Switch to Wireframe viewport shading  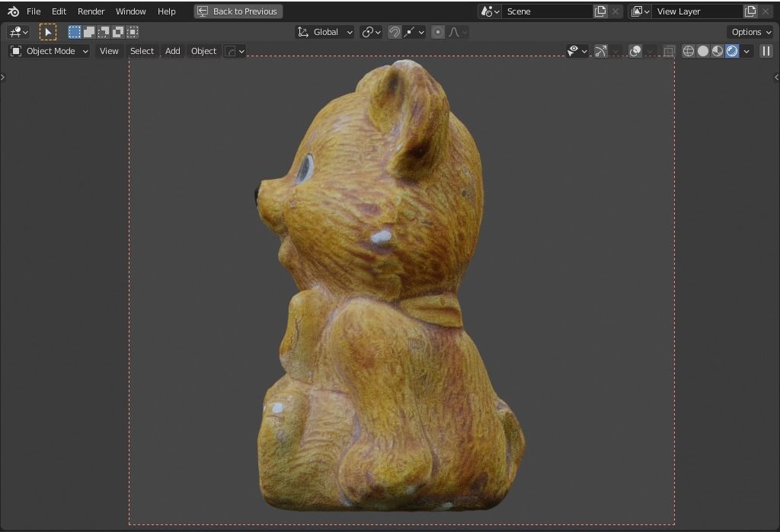[x=688, y=51]
